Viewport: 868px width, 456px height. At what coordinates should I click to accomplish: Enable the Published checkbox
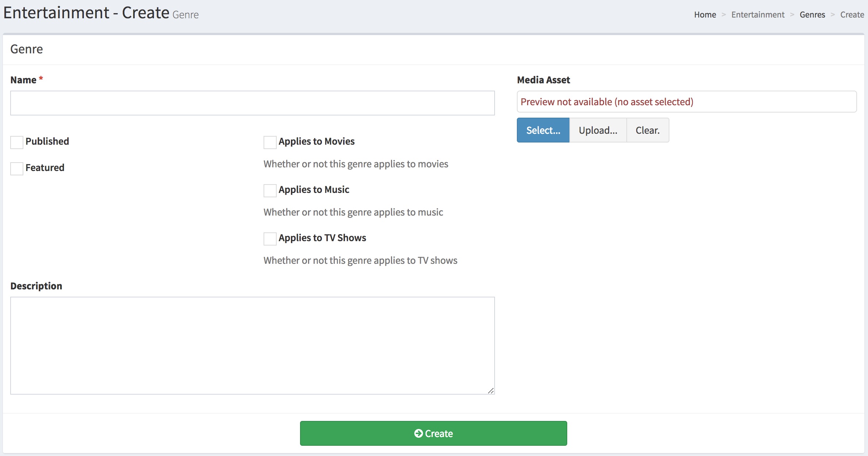17,142
